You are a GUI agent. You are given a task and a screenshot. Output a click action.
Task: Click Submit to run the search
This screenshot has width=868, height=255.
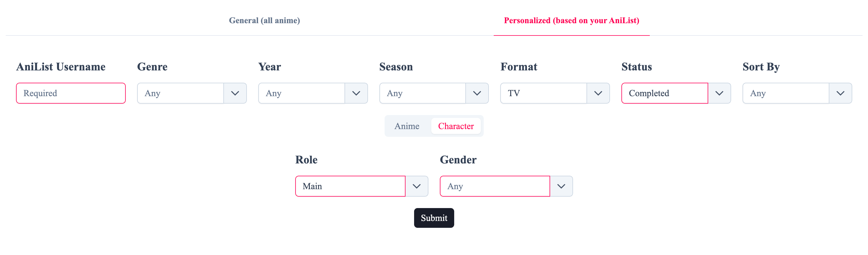434,218
